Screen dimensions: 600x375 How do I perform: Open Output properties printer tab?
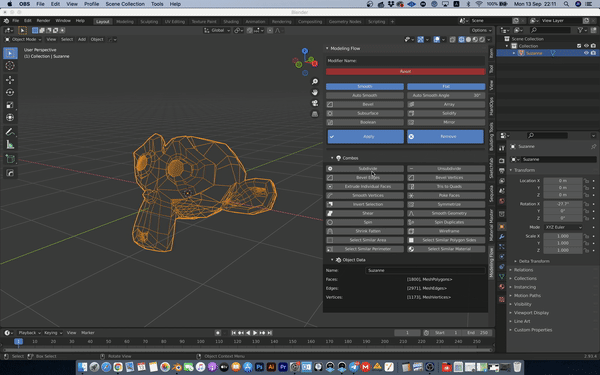pyautogui.click(x=502, y=171)
